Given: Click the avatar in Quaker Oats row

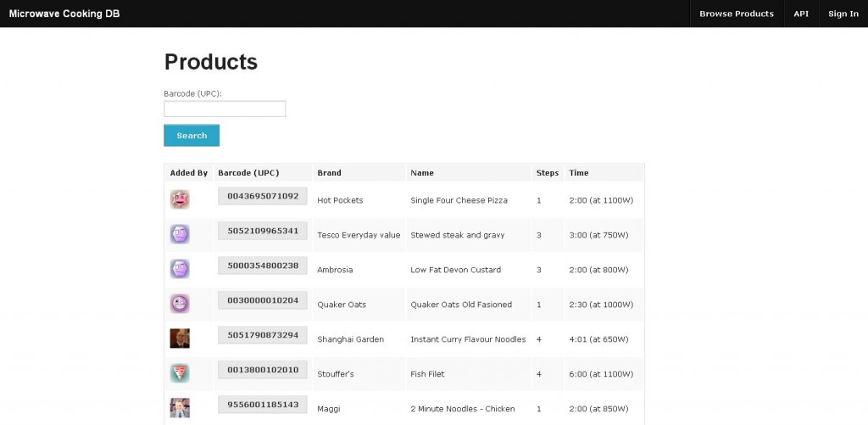Looking at the screenshot, I should click(180, 304).
